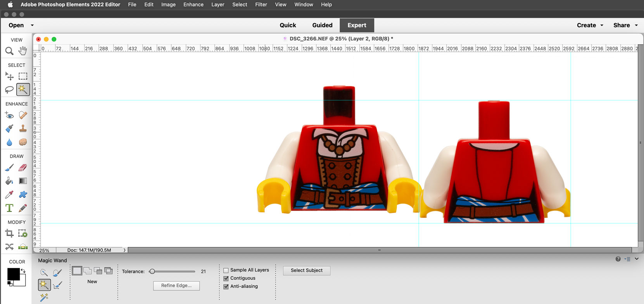Select the Brush tool
The height and width of the screenshot is (304, 644).
[x=9, y=168]
